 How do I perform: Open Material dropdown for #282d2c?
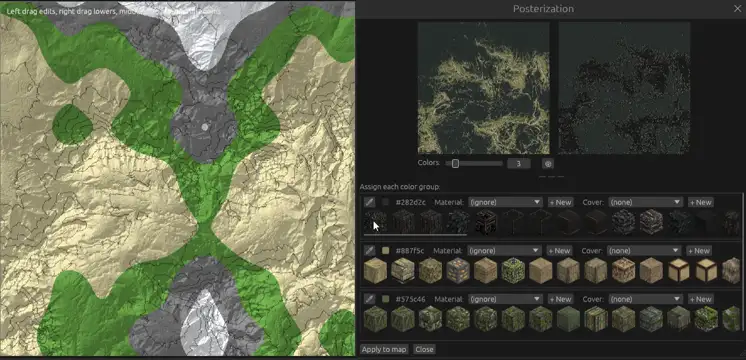coord(505,202)
